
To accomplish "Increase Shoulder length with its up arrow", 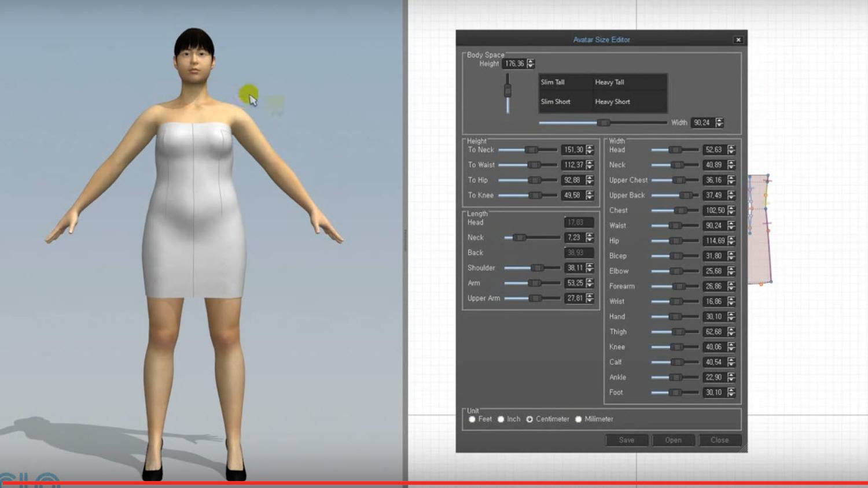I will pyautogui.click(x=589, y=265).
